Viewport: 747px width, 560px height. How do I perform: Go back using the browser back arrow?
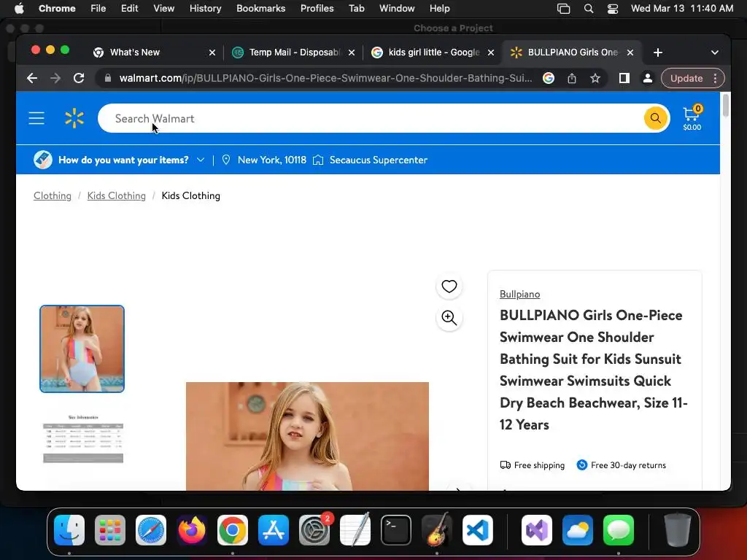(x=32, y=78)
